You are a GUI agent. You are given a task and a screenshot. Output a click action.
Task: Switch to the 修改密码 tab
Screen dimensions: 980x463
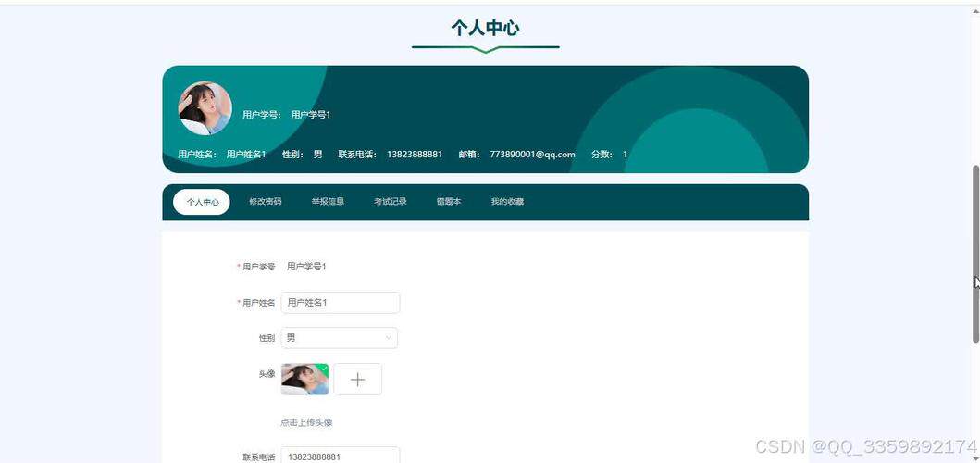(x=265, y=202)
